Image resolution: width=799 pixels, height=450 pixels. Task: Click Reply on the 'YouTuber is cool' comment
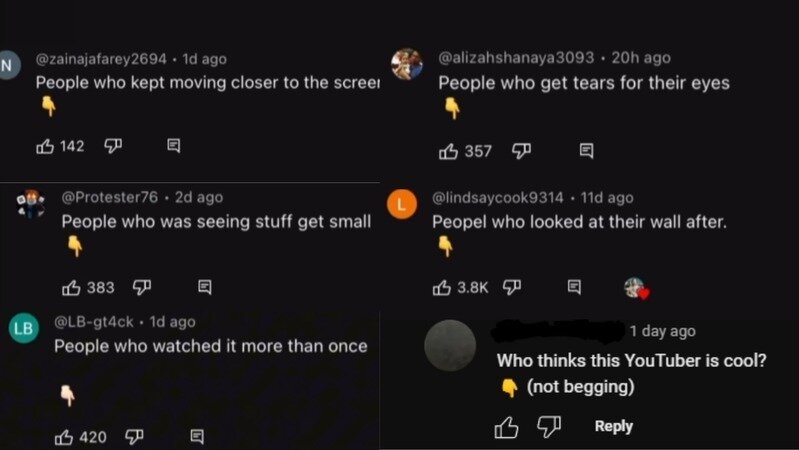point(613,426)
